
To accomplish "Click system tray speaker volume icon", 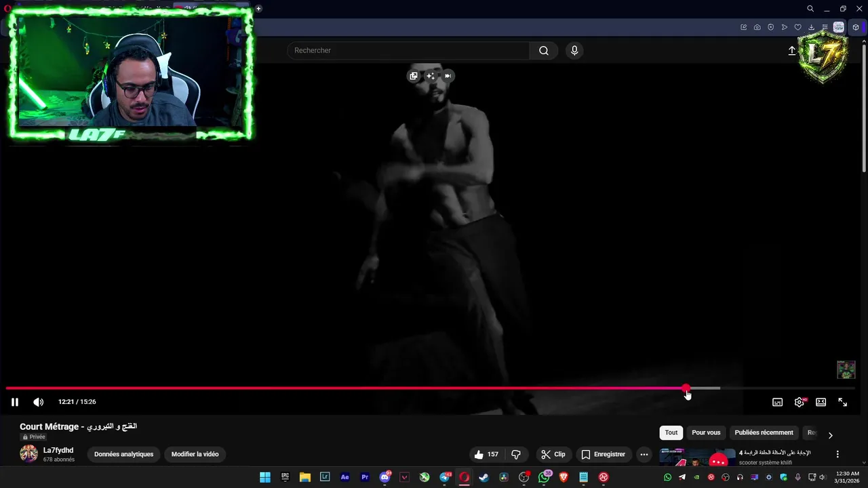I will point(822,477).
